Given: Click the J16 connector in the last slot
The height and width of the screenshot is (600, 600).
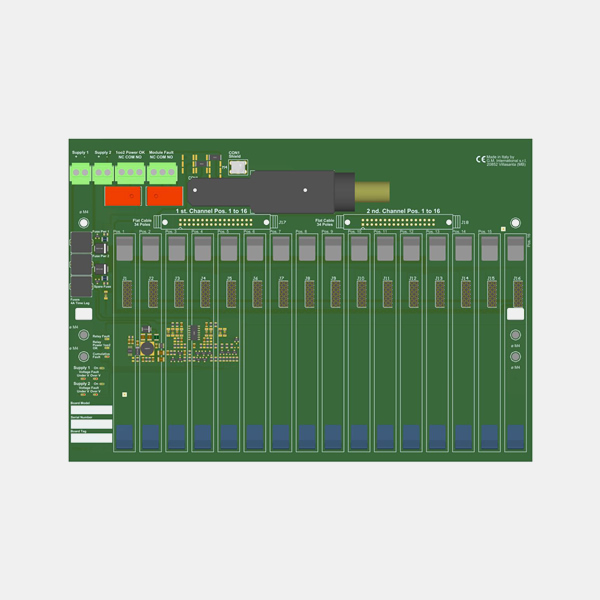Looking at the screenshot, I should point(517,293).
